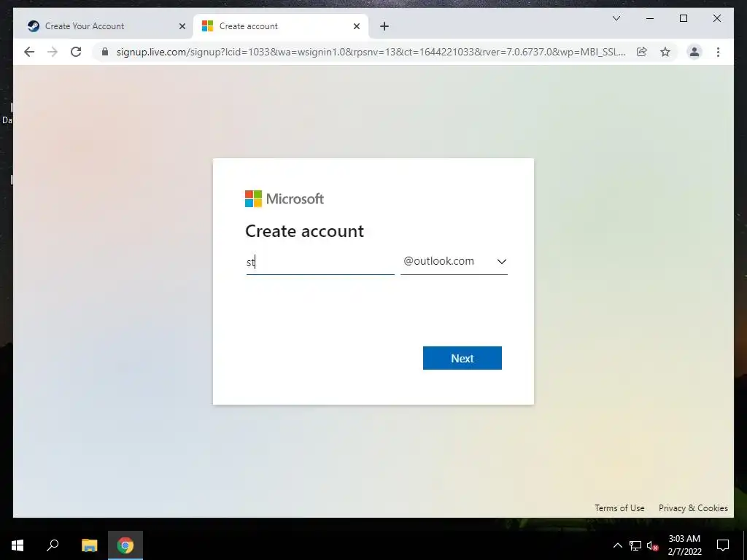The width and height of the screenshot is (747, 560).
Task: Close the 'Create Your Account' Steam tab
Action: 182,26
